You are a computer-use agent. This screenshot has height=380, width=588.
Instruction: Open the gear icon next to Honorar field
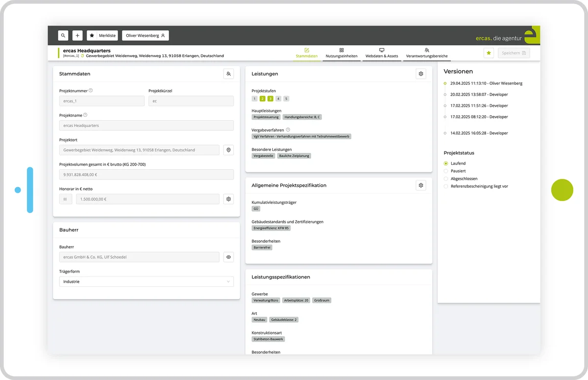pyautogui.click(x=228, y=199)
